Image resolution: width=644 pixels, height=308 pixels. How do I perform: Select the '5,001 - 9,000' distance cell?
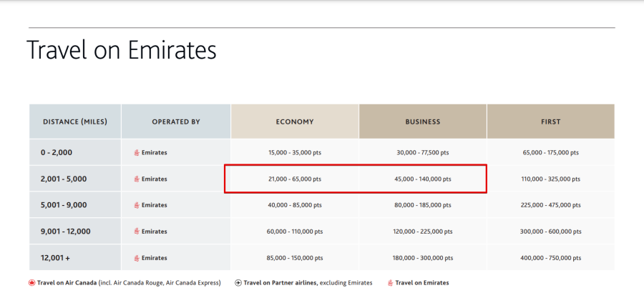(75, 205)
